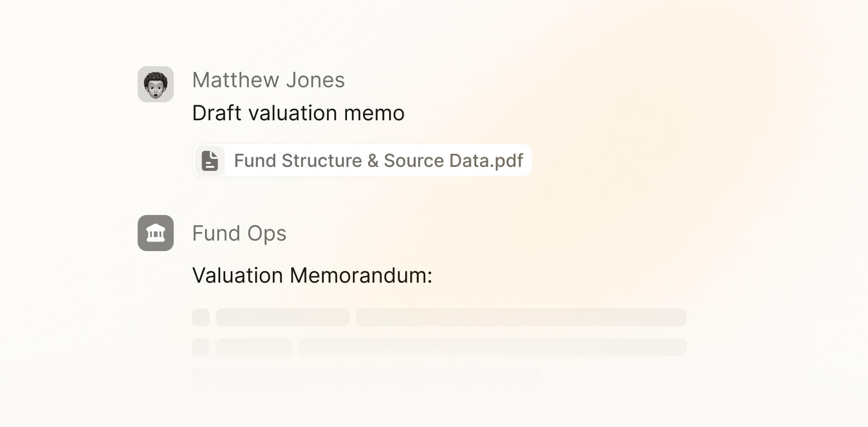Click the PDF document icon in attachment
Viewport: 868px width, 427px height.
(210, 161)
